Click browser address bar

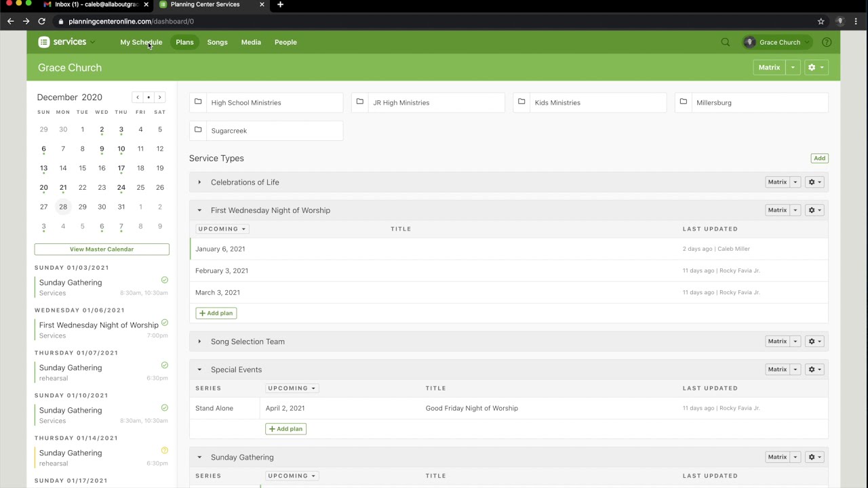434,21
